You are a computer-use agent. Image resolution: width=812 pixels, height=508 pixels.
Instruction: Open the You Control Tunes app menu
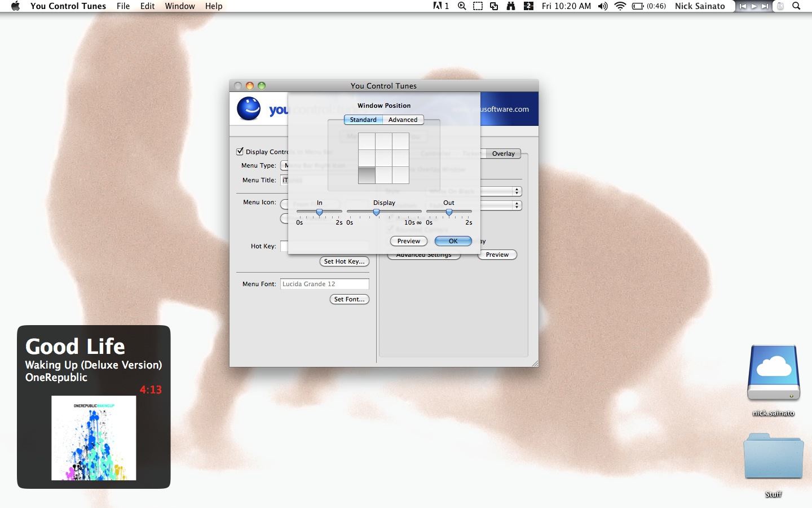pyautogui.click(x=68, y=6)
